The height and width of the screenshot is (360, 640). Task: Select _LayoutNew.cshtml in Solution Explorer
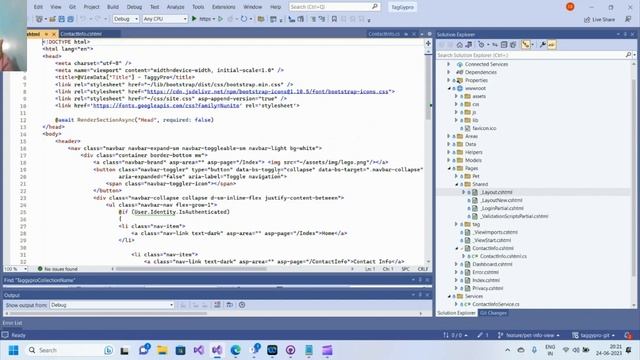[x=501, y=200]
